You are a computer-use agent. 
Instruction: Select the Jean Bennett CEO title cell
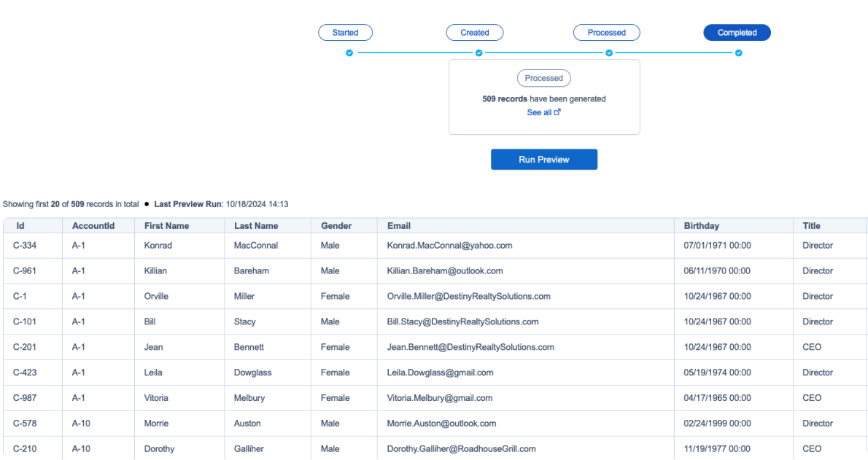click(x=812, y=347)
